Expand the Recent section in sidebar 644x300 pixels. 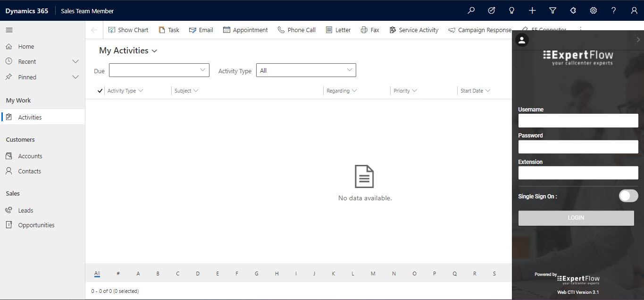(x=75, y=61)
